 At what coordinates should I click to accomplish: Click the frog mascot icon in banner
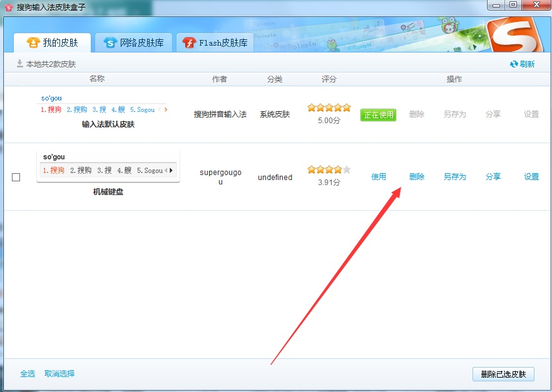point(447,27)
